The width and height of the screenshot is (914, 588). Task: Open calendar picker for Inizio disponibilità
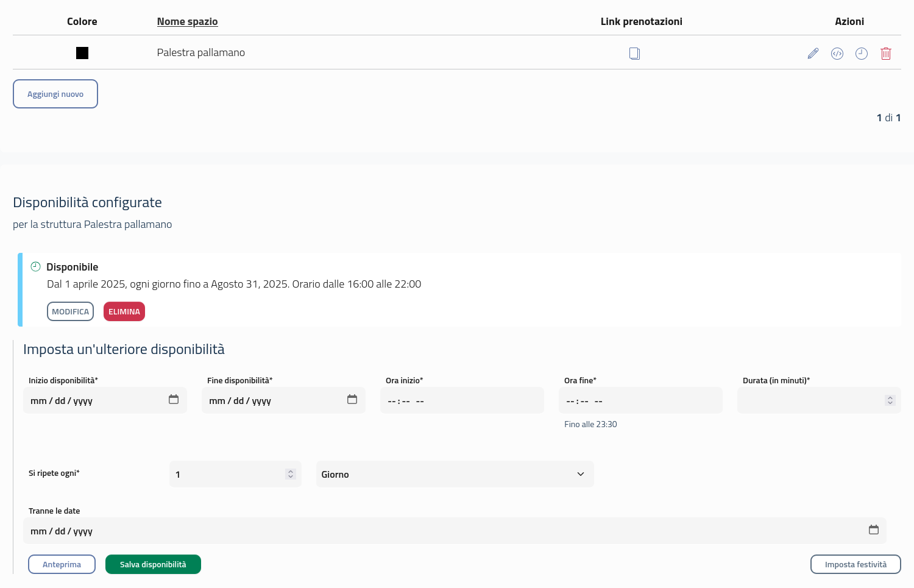pos(174,400)
